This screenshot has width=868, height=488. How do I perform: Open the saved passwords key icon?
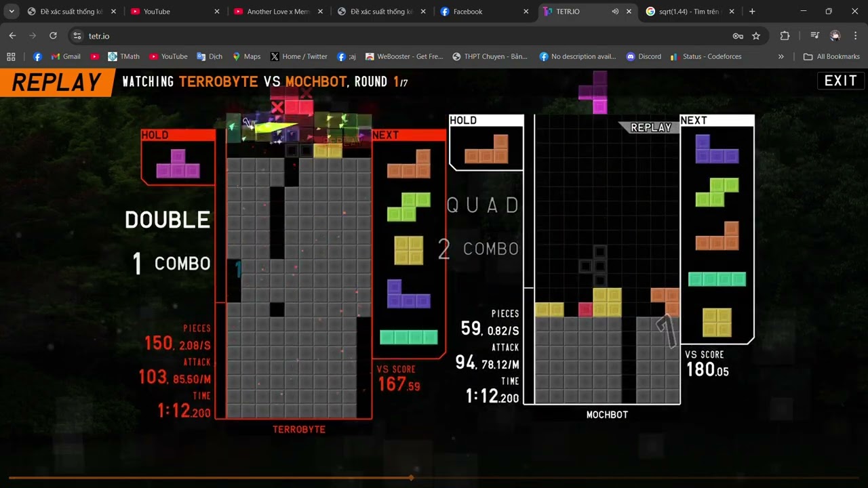[738, 36]
